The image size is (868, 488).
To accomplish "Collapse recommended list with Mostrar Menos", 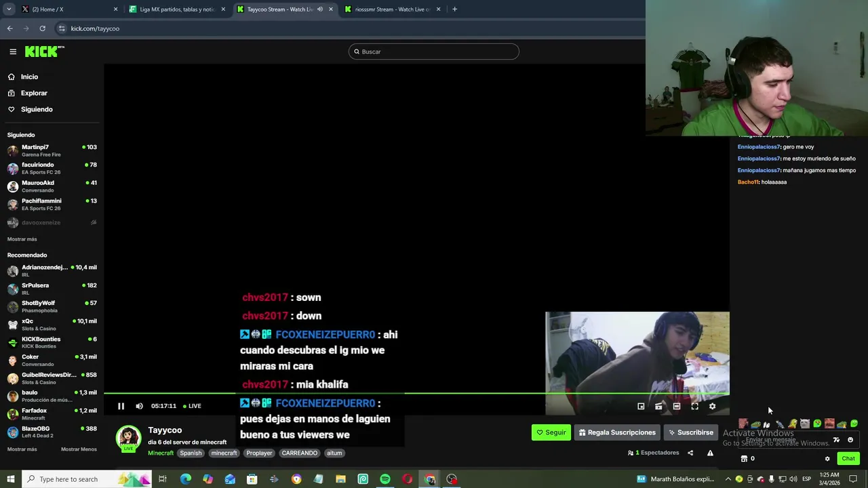I will (79, 449).
